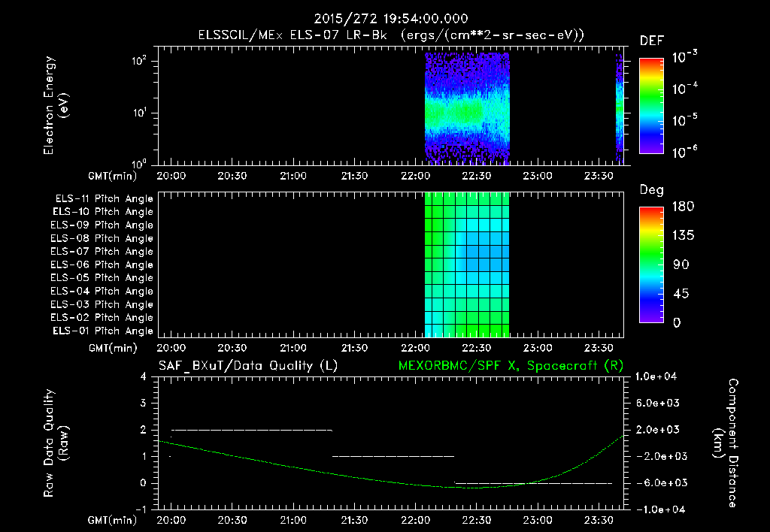Click the ELS-08 Pitch Angle row label
This screenshot has width=770, height=532.
[x=102, y=238]
